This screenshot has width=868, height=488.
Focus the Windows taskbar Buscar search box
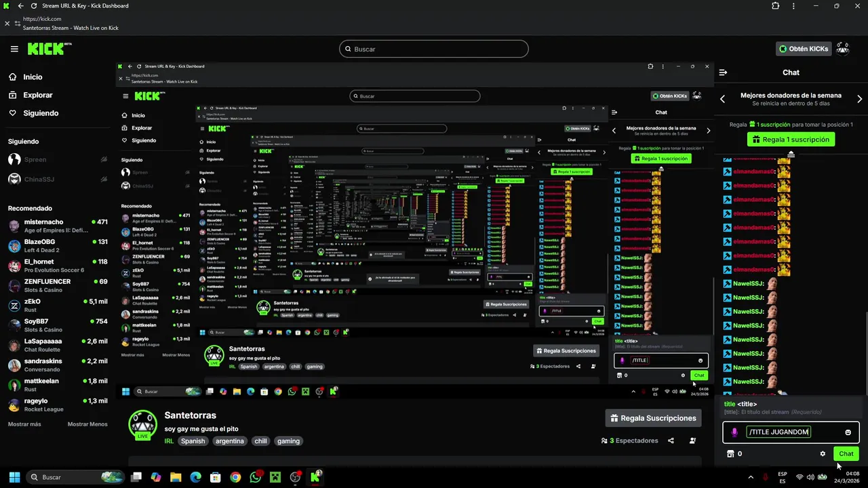(75, 477)
